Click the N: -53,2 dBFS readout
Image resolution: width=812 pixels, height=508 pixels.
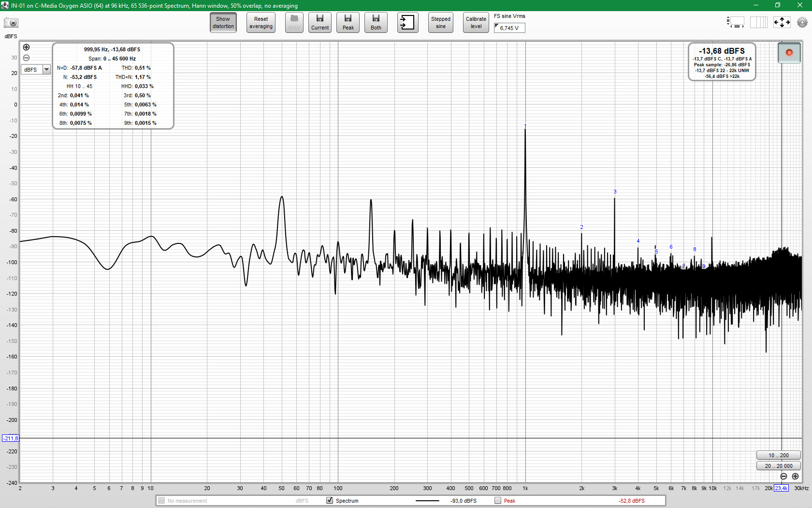[80, 77]
